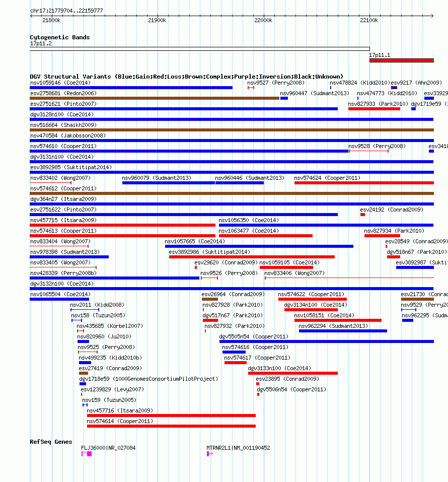The image size is (448, 482).
Task: Open variant esv2758681 (Redon2006)
Action: click(x=155, y=98)
